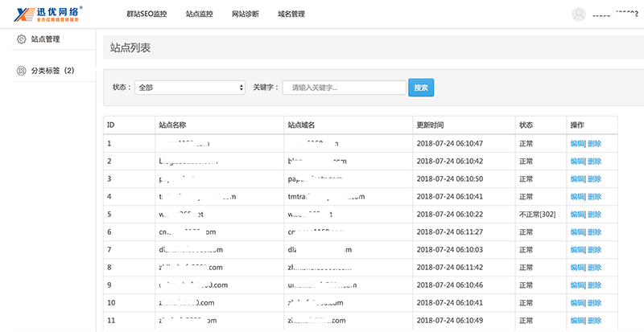Click 删除 link for site ID 1
This screenshot has width=644, height=332.
pyautogui.click(x=594, y=143)
